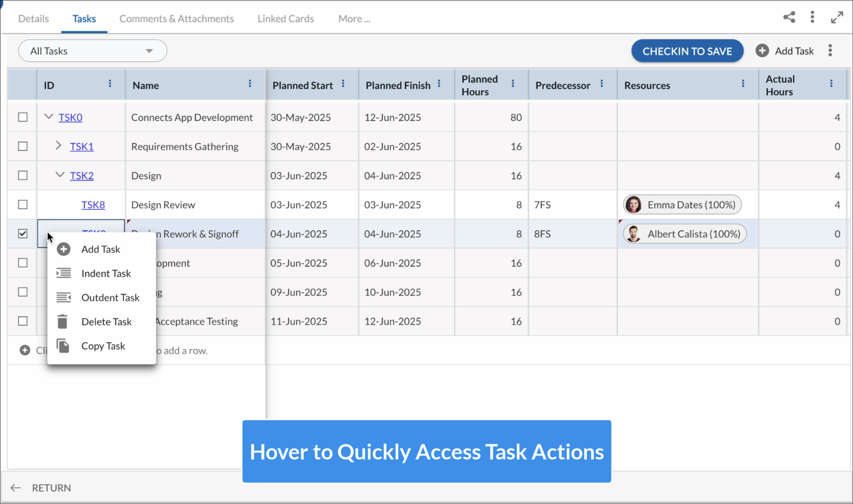The image size is (853, 504).
Task: Open the card's top-right three-dot menu
Action: [812, 17]
